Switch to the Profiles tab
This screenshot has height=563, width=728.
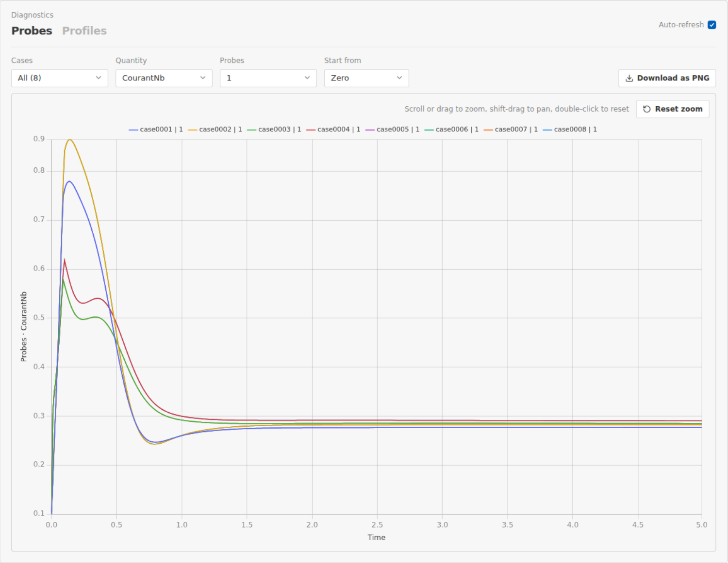click(x=84, y=31)
